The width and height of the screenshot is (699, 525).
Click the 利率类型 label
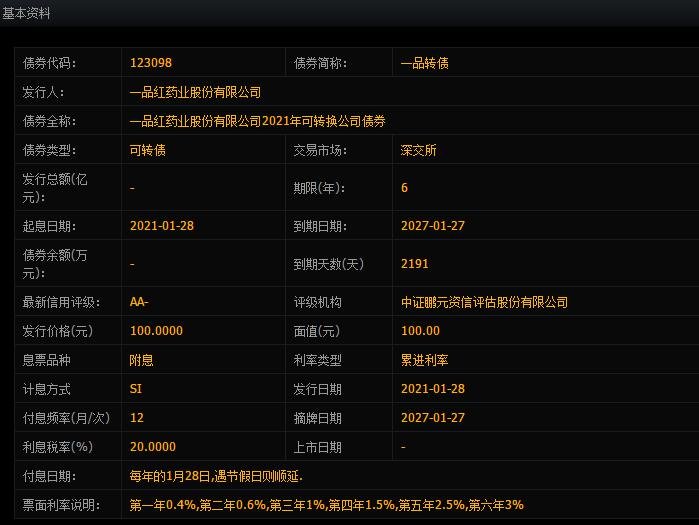317,360
